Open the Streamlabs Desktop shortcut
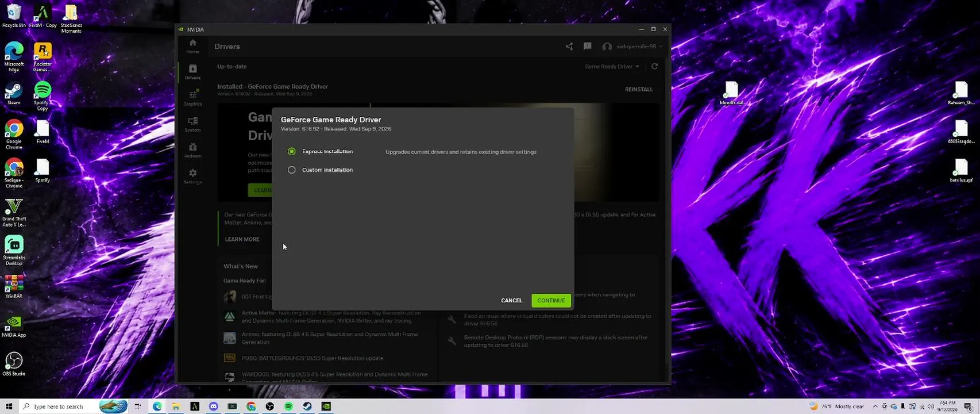The image size is (980, 414). point(14,251)
